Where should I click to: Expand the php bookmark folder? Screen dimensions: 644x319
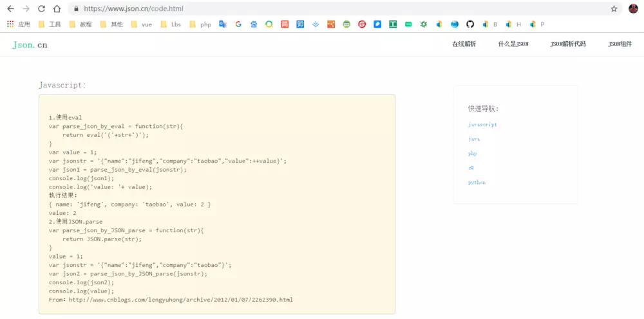pos(200,24)
